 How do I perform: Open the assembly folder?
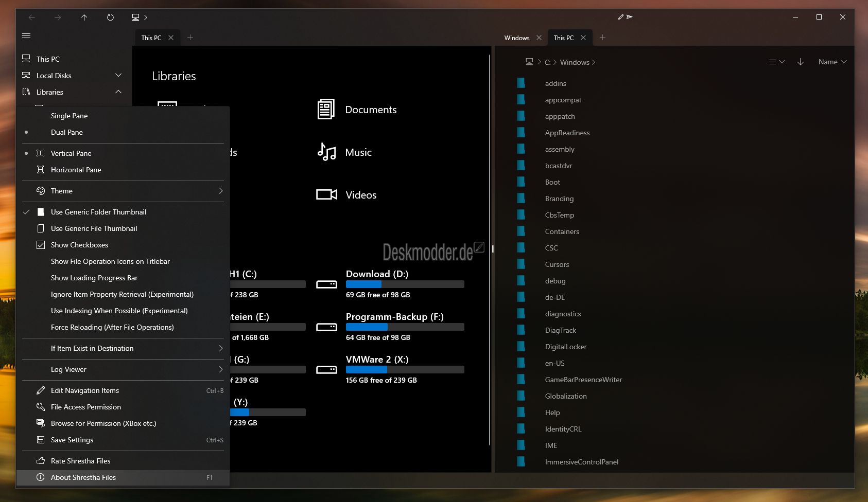[x=559, y=149]
